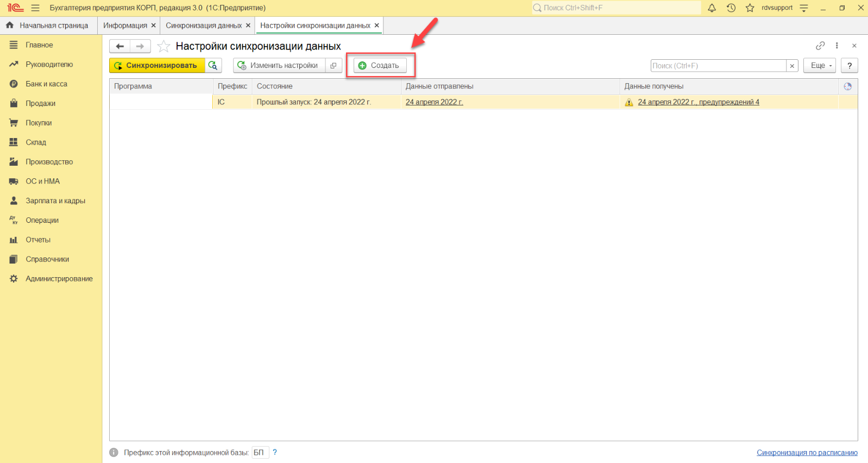Open the sent data link 24 апреля 2022 г.

pyautogui.click(x=435, y=102)
